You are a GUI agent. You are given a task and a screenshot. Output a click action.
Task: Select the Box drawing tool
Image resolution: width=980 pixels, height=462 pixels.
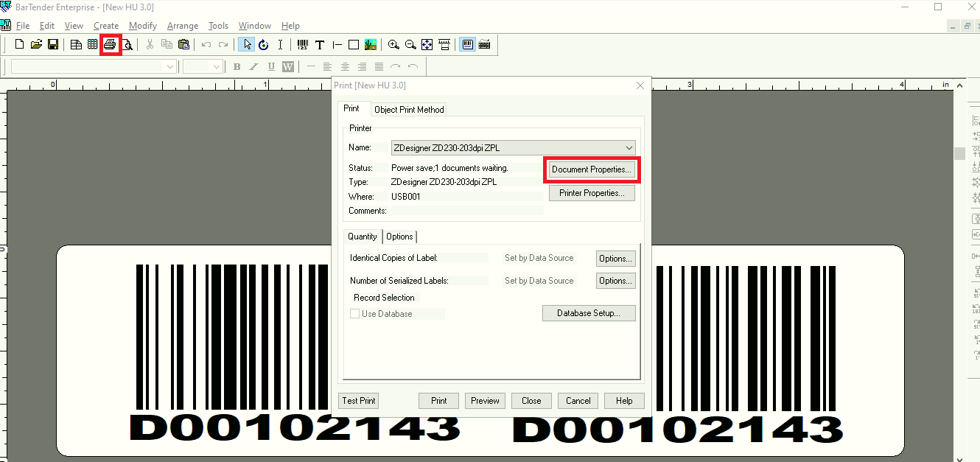coord(354,45)
